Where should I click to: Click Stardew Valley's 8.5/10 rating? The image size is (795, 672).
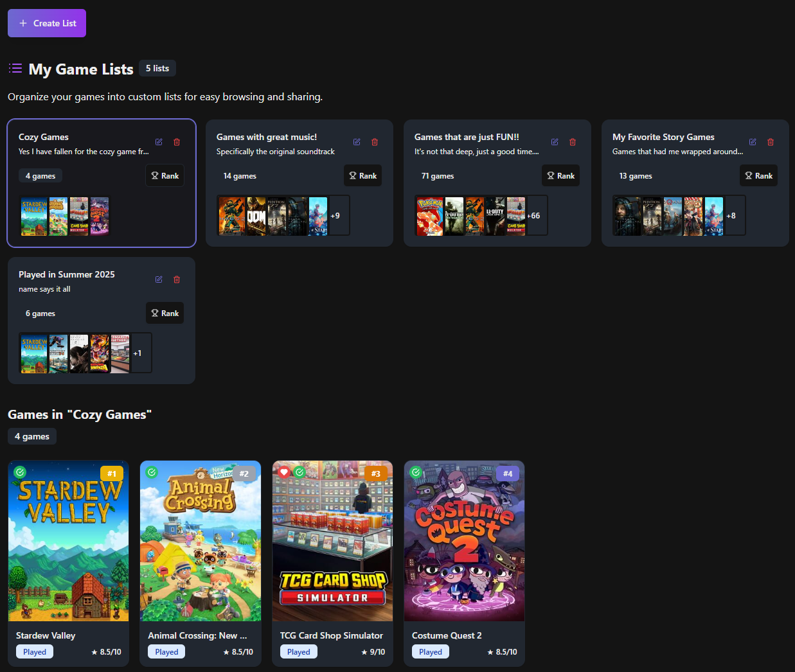click(x=107, y=651)
